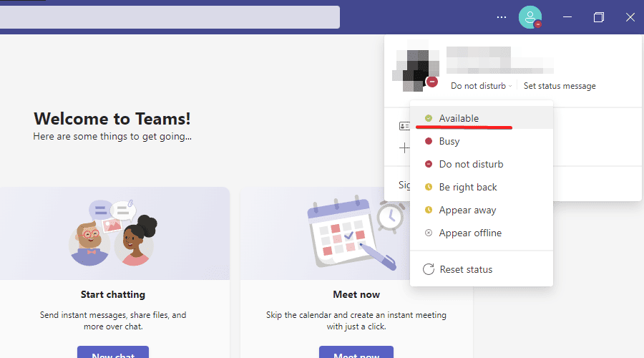Minimize the Teams window
This screenshot has height=358, width=644.
(567, 17)
